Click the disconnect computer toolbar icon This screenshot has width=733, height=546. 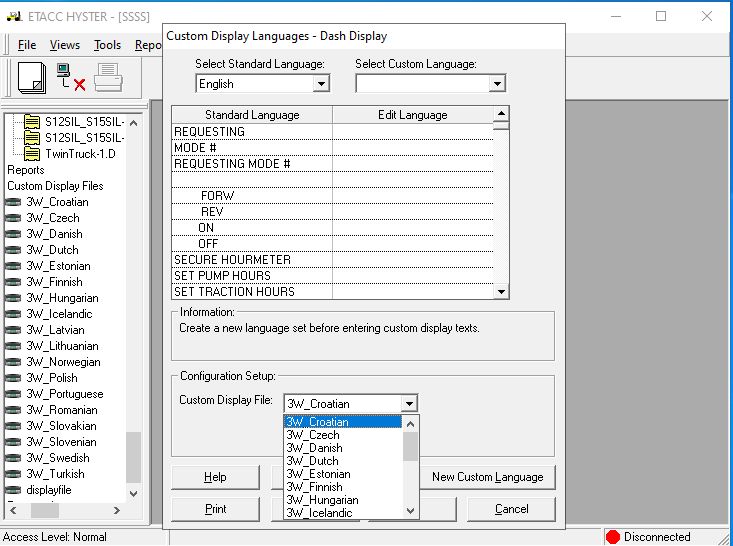point(70,78)
